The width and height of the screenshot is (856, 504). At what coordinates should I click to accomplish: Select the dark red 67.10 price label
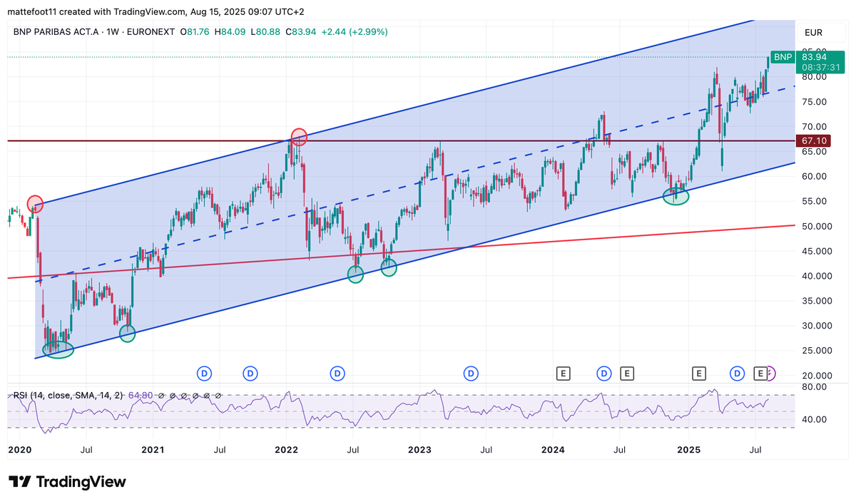814,141
